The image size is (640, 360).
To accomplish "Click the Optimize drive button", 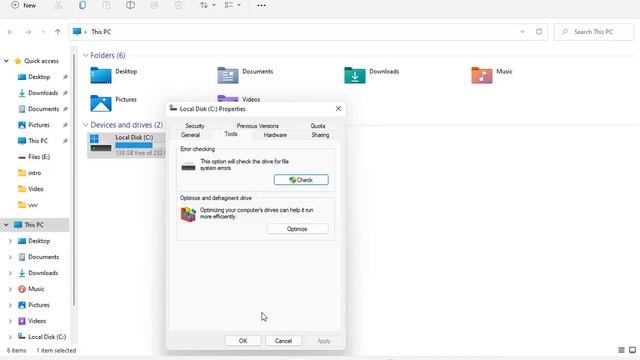I will click(297, 229).
